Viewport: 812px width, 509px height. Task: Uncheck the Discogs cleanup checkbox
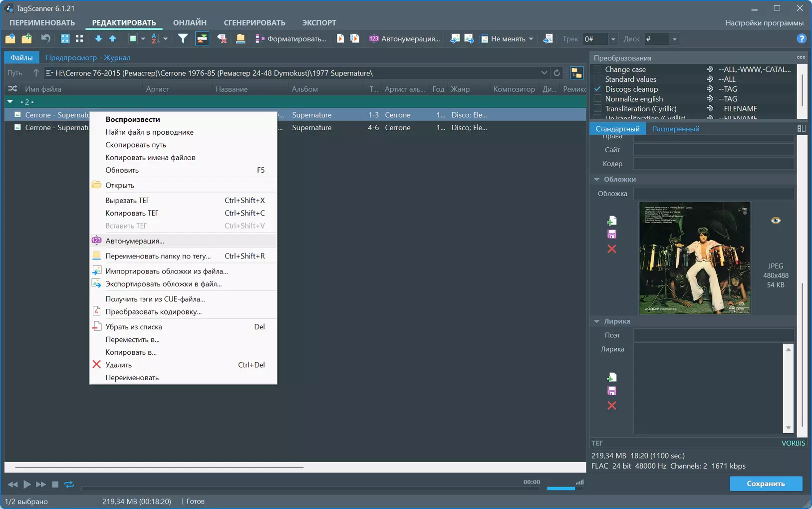point(597,89)
